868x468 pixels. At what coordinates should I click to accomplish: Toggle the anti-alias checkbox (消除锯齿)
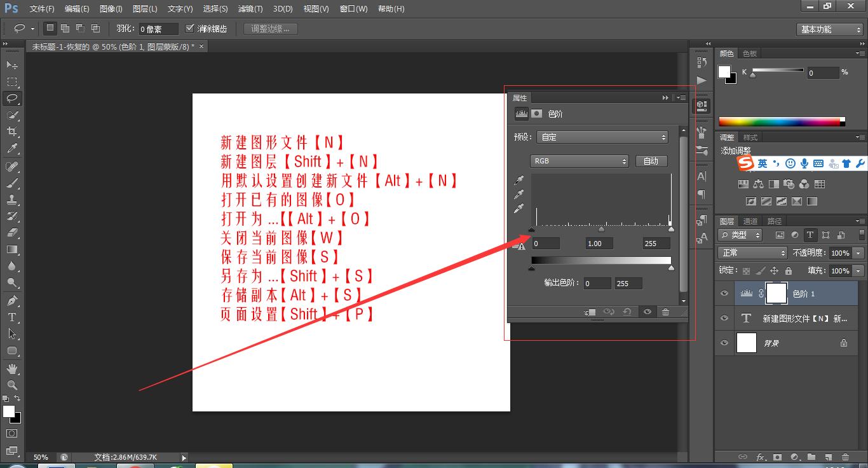[190, 29]
